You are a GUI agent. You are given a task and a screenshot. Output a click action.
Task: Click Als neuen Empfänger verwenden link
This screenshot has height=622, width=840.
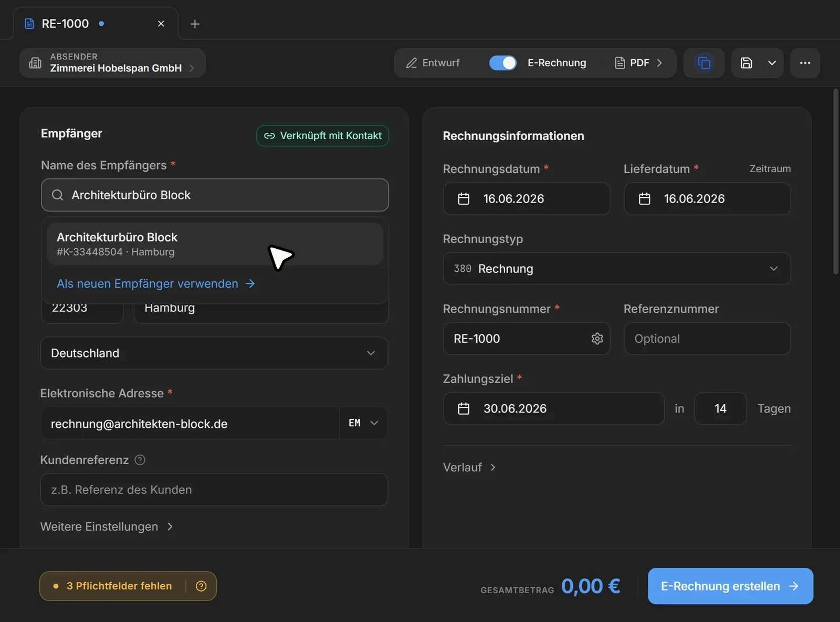point(156,283)
